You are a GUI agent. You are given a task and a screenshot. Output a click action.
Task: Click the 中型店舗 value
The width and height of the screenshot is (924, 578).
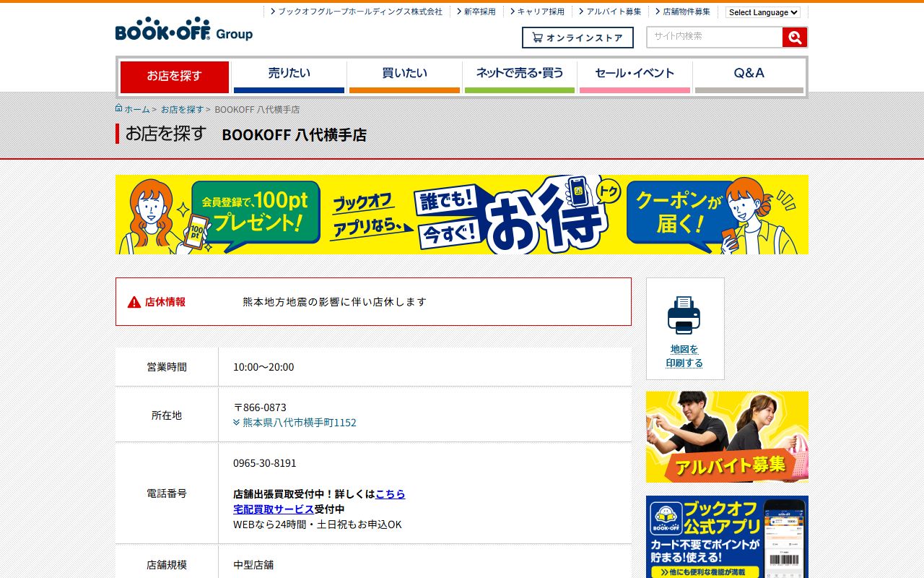point(253,565)
